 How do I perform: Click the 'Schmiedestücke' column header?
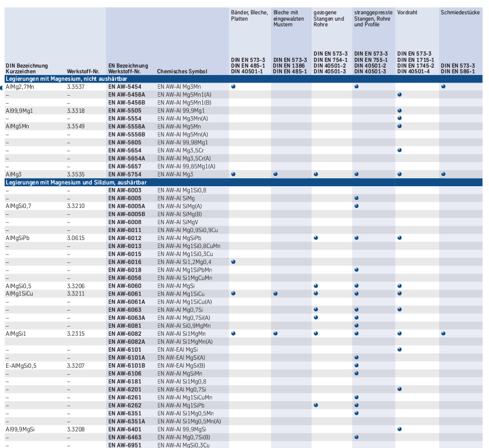pos(460,12)
